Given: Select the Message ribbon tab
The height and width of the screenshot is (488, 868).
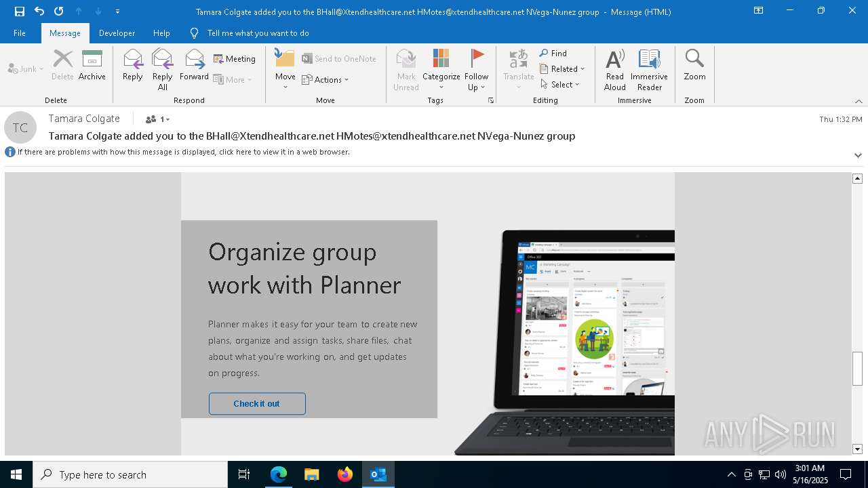Looking at the screenshot, I should point(65,33).
